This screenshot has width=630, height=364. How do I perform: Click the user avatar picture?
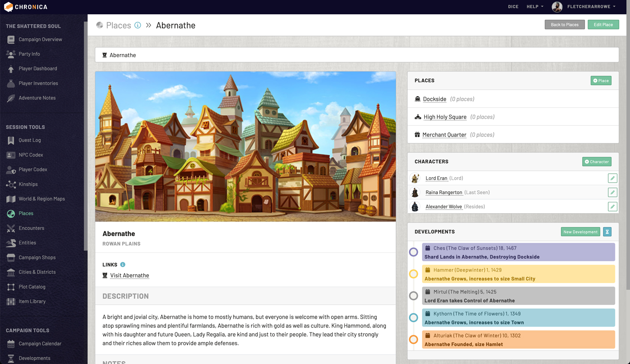[x=557, y=7]
